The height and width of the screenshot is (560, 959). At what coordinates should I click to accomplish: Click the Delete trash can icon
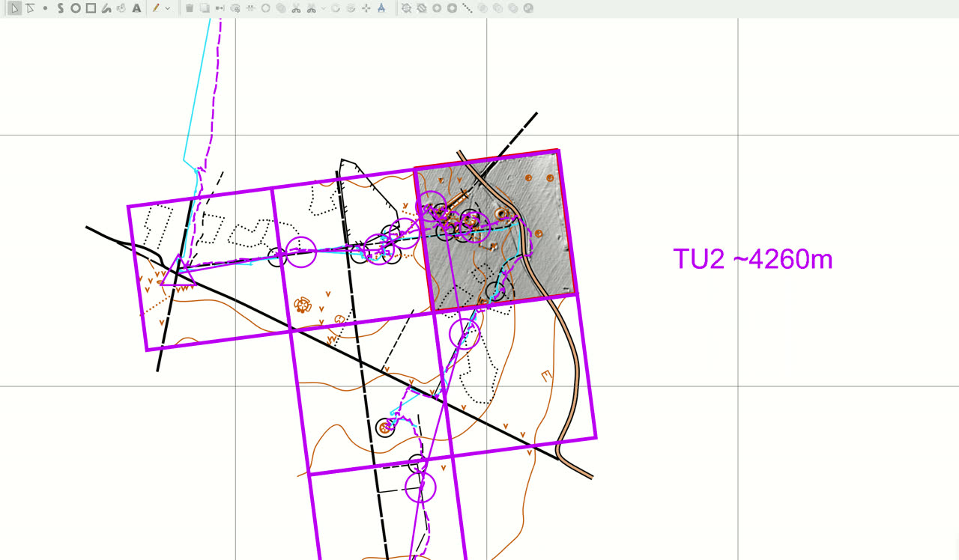click(x=190, y=8)
